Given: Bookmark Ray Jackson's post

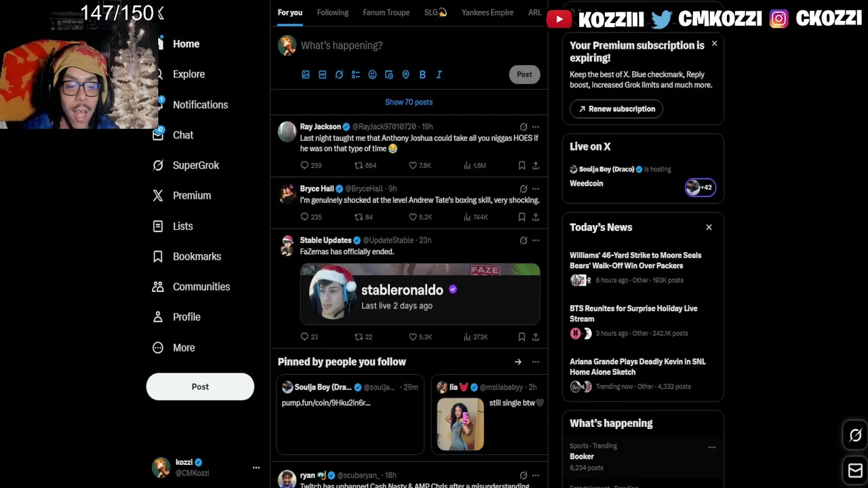Looking at the screenshot, I should pyautogui.click(x=521, y=165).
